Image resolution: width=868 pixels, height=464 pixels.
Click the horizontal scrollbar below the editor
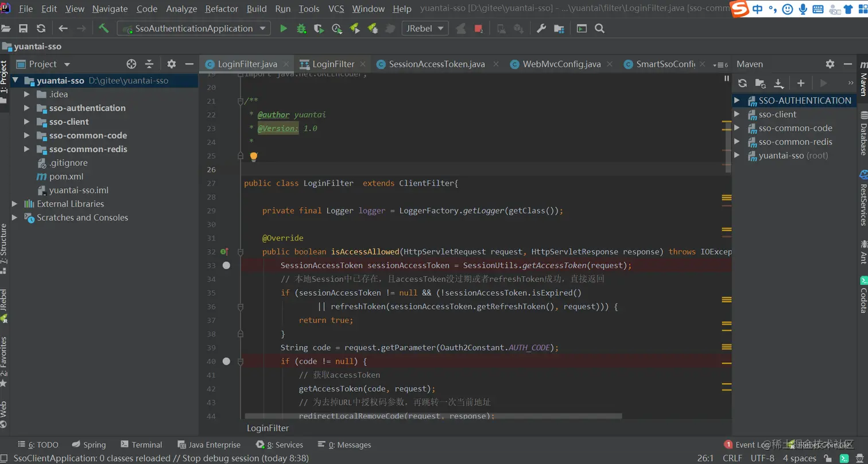click(433, 415)
